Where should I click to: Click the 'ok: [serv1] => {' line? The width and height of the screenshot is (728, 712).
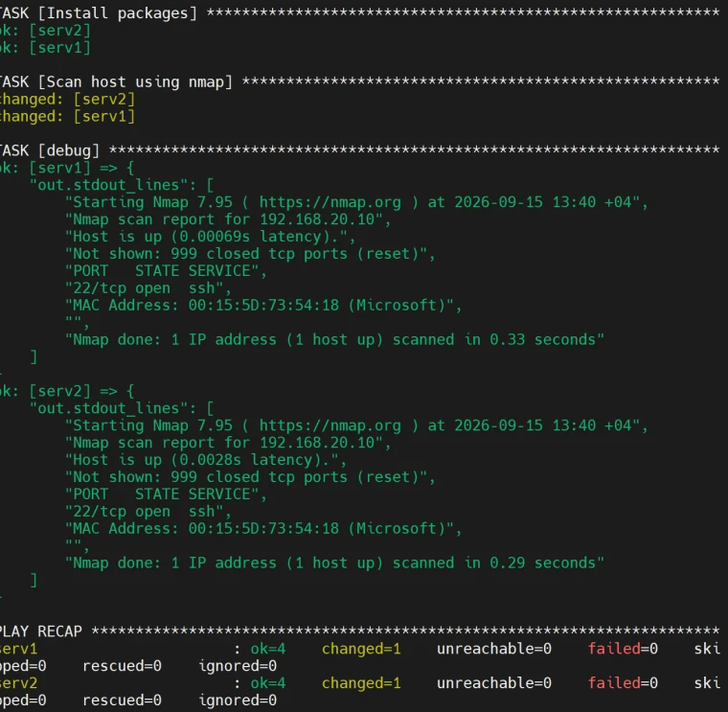click(x=67, y=168)
